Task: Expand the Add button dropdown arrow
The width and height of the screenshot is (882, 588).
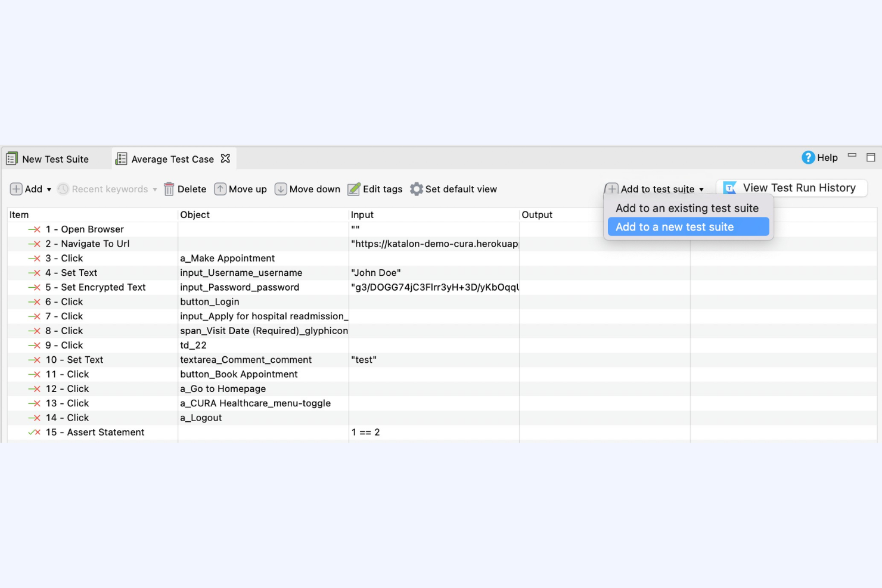Action: (49, 189)
